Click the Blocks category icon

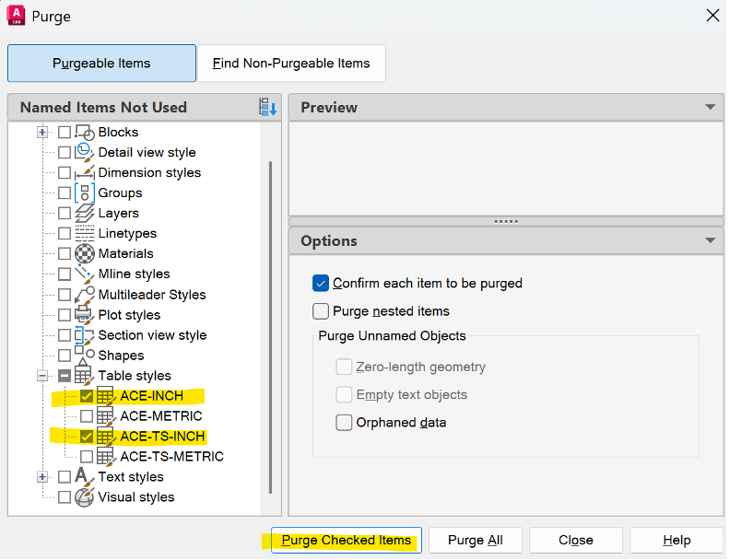pyautogui.click(x=85, y=133)
